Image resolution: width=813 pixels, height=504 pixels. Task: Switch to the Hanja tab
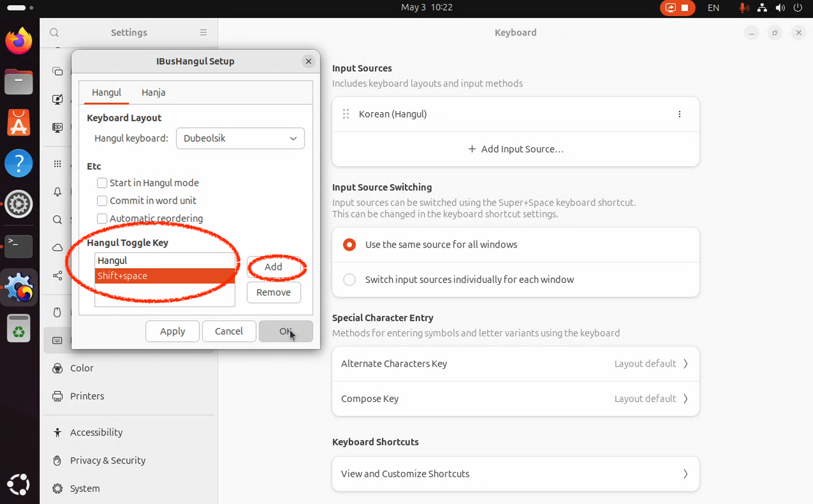pos(153,92)
